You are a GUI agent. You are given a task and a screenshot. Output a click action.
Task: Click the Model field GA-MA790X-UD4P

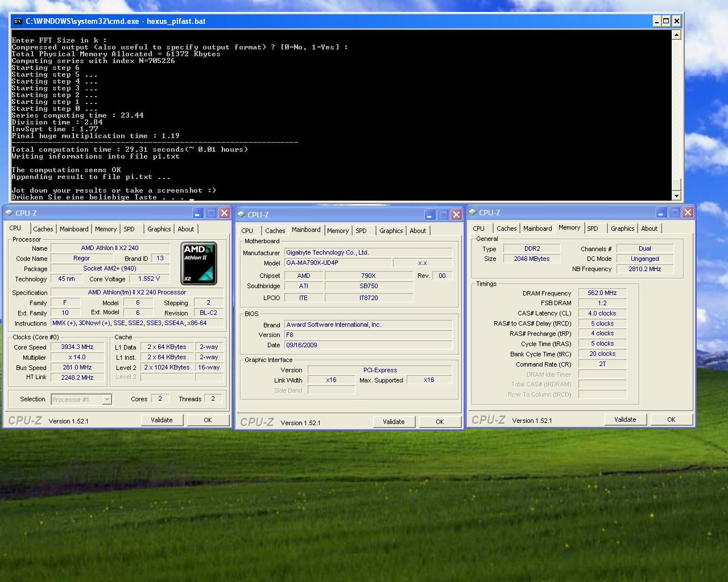(337, 263)
